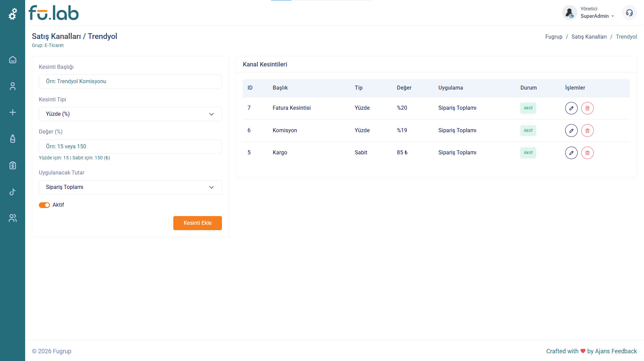Click the Uygulama column header
This screenshot has height=361, width=644.
[x=451, y=88]
